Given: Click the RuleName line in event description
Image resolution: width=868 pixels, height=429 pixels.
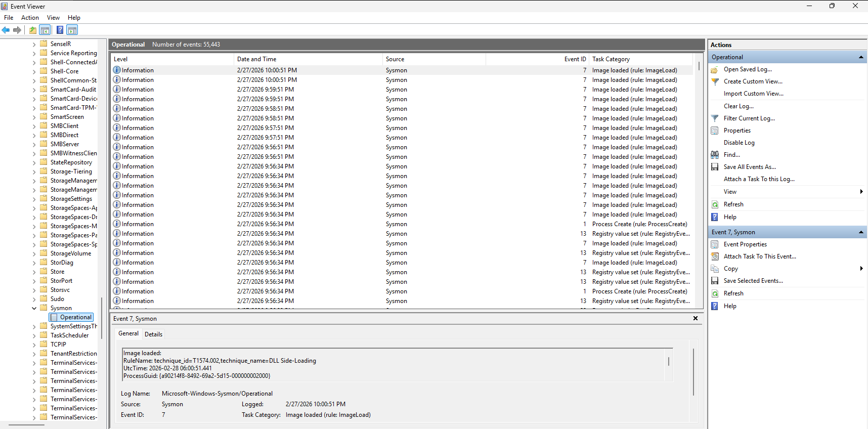Looking at the screenshot, I should coord(220,361).
